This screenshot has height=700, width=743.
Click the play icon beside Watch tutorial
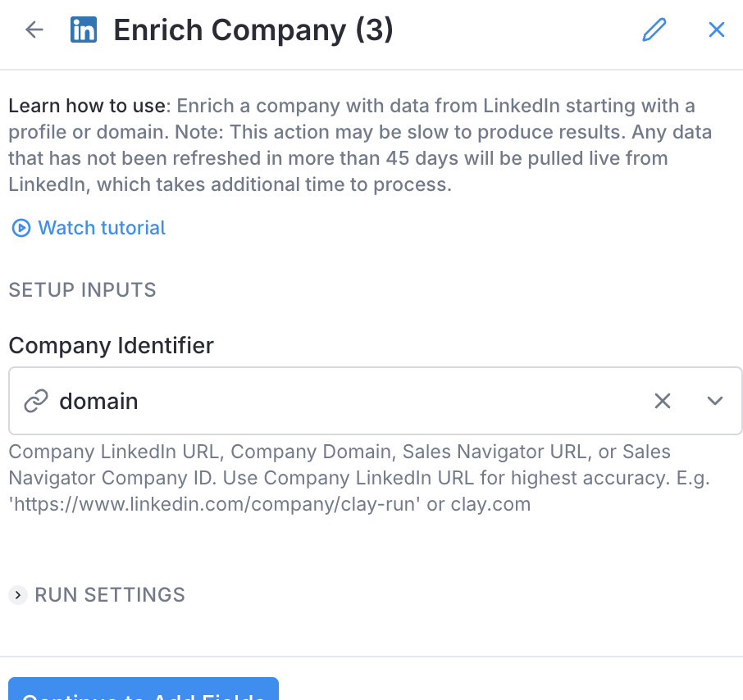21,228
